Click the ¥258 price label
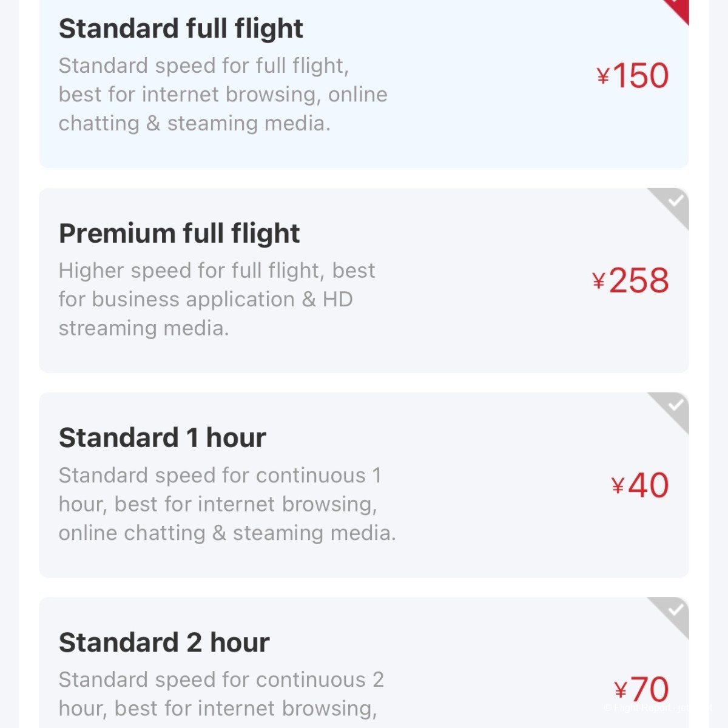The height and width of the screenshot is (728, 728). (x=630, y=280)
